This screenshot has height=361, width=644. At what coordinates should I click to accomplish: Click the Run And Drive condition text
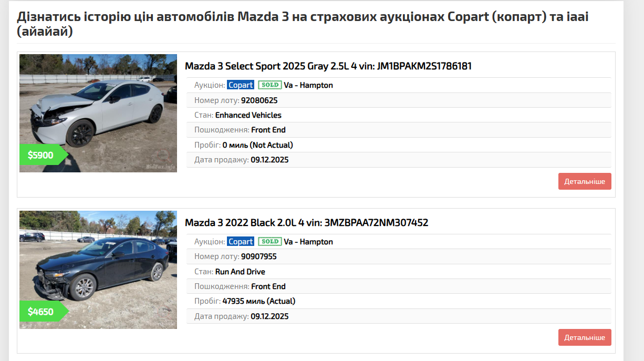click(x=240, y=272)
